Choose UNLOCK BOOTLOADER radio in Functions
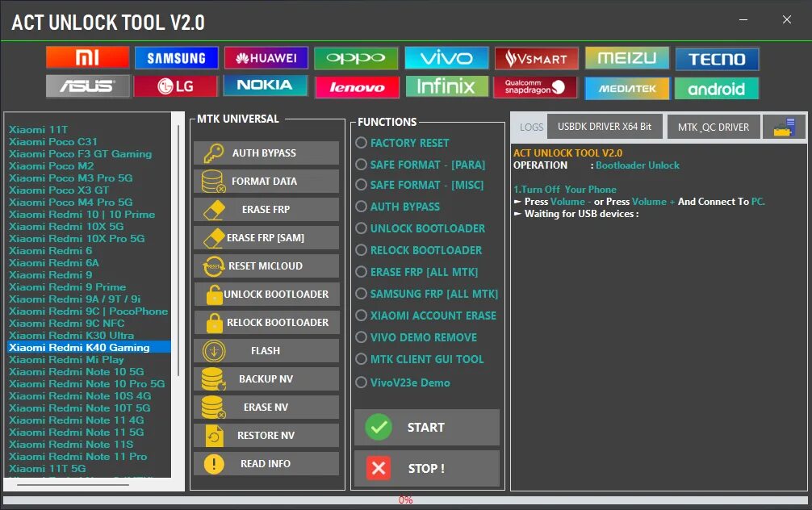 pyautogui.click(x=361, y=228)
